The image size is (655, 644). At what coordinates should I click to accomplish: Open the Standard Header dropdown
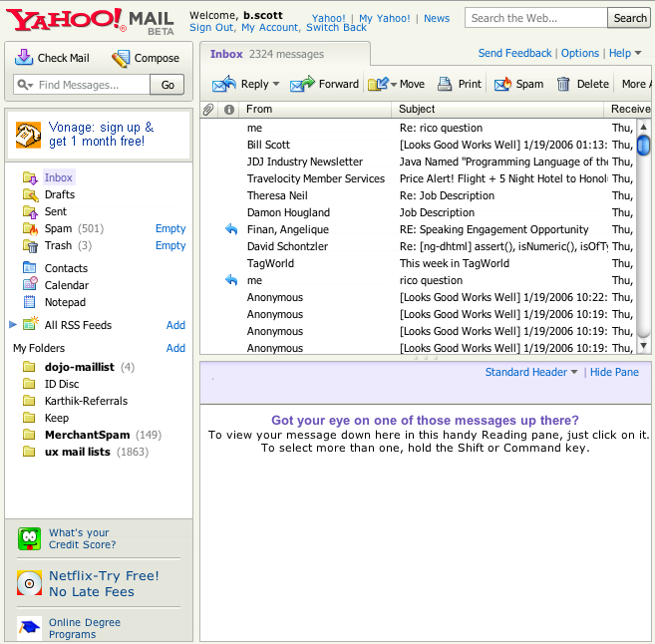[573, 373]
